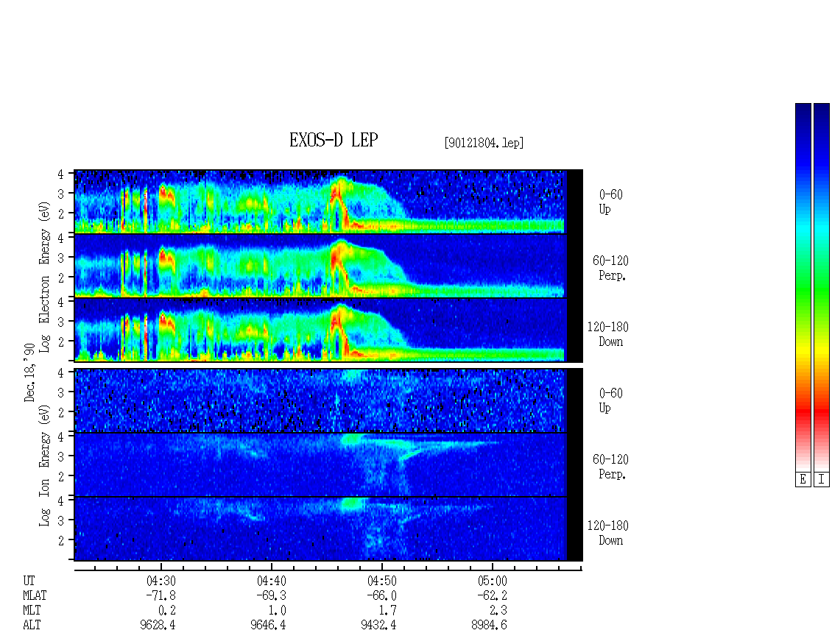This screenshot has height=644, width=832.
Task: Click the "E" label below the color bar
Action: click(803, 479)
